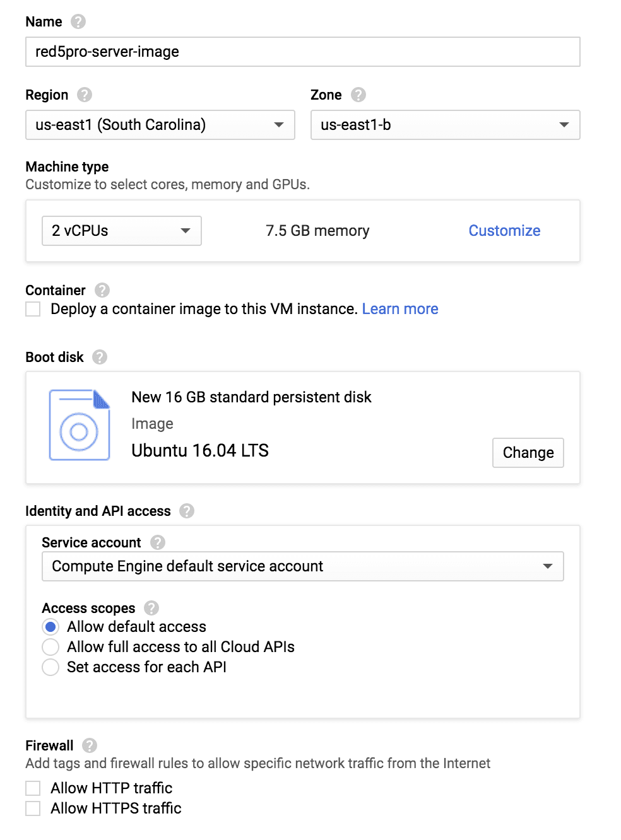The image size is (621, 840).
Task: Expand the 2 vCPUs machine type dropdown
Action: click(x=122, y=231)
